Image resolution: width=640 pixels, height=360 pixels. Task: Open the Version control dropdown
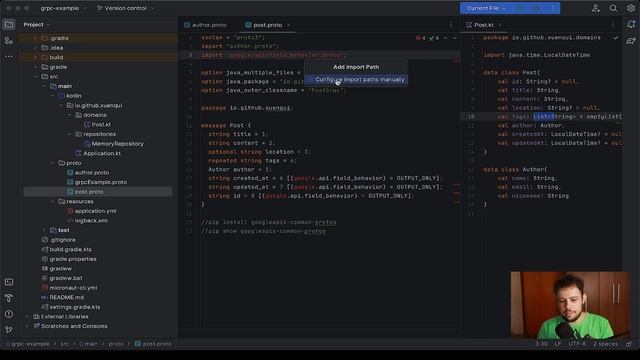click(x=125, y=8)
